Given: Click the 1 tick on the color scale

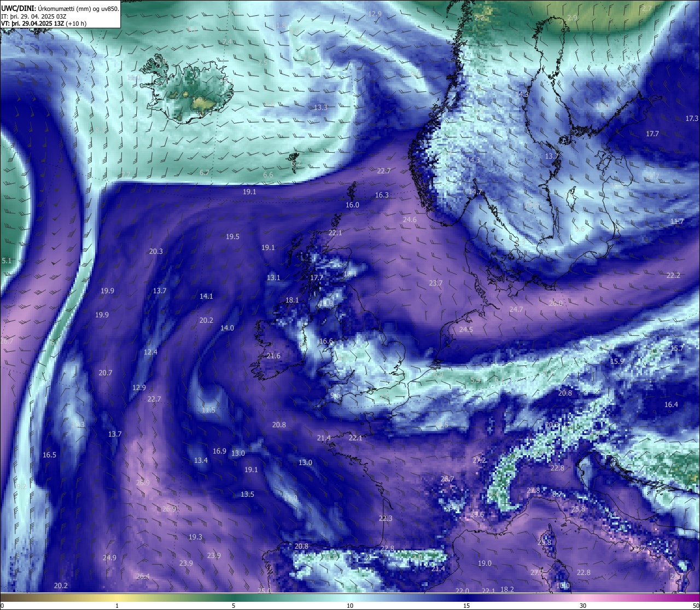Looking at the screenshot, I should [x=117, y=606].
